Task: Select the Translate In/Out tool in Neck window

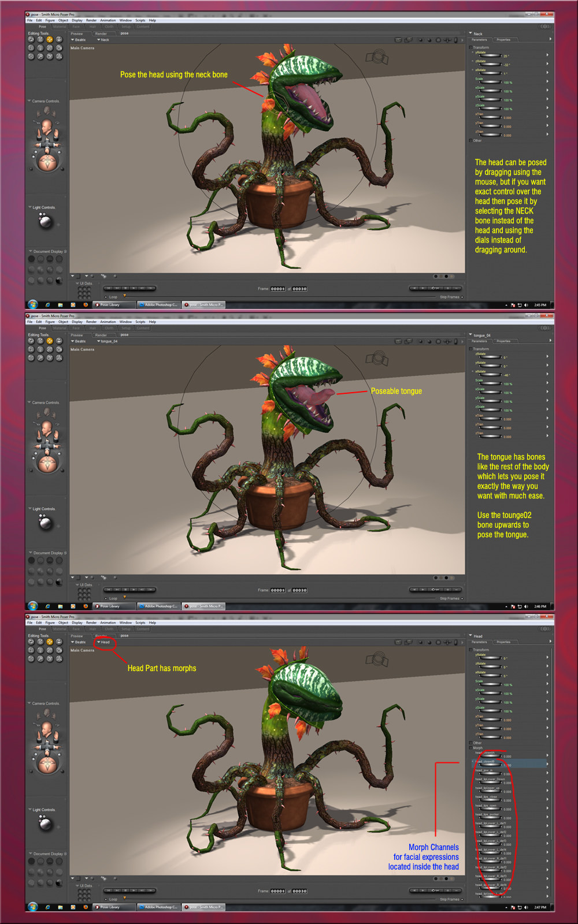Action: coord(59,39)
